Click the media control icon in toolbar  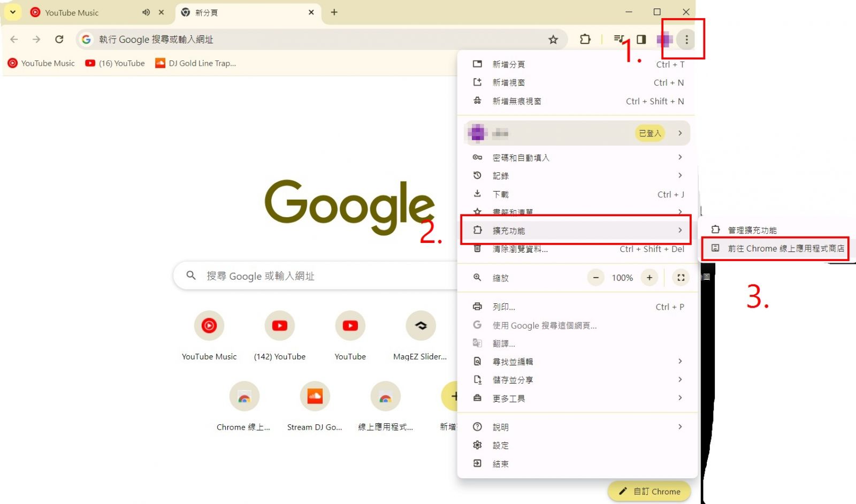(618, 39)
